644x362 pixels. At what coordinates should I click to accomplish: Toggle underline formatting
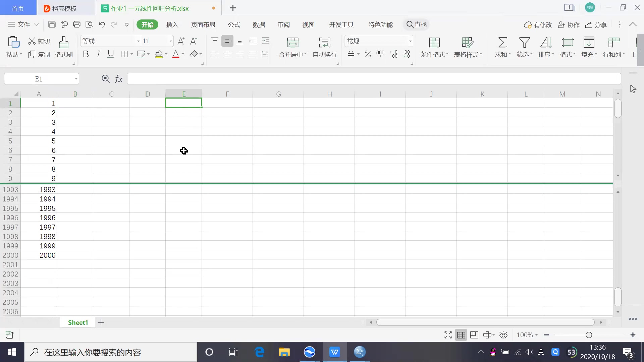pyautogui.click(x=111, y=54)
